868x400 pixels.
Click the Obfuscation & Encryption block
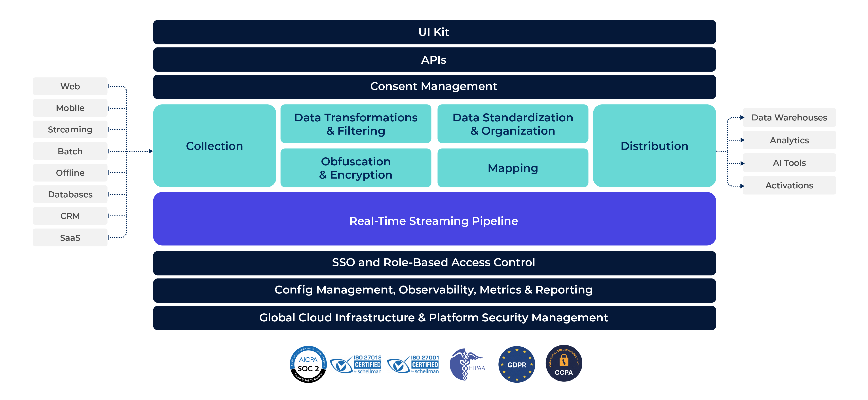click(x=356, y=168)
